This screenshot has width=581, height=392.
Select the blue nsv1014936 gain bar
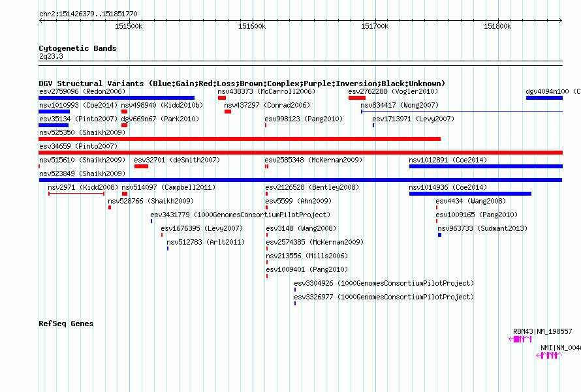tap(470, 194)
